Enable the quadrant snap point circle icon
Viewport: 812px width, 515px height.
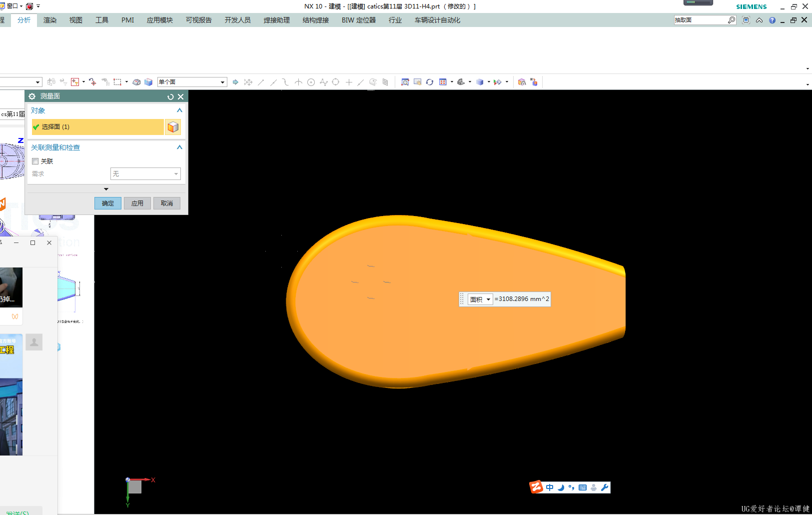(x=336, y=82)
